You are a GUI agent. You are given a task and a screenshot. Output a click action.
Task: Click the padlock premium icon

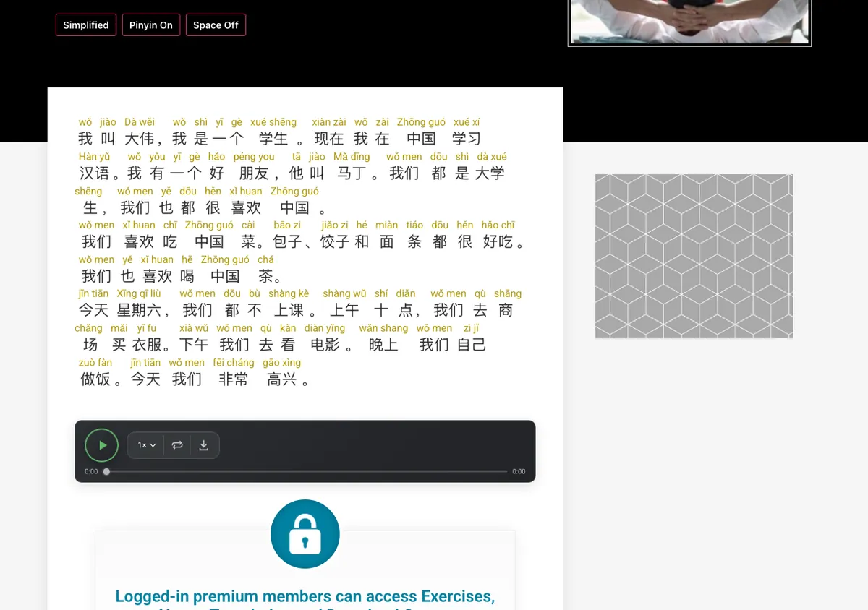coord(305,534)
